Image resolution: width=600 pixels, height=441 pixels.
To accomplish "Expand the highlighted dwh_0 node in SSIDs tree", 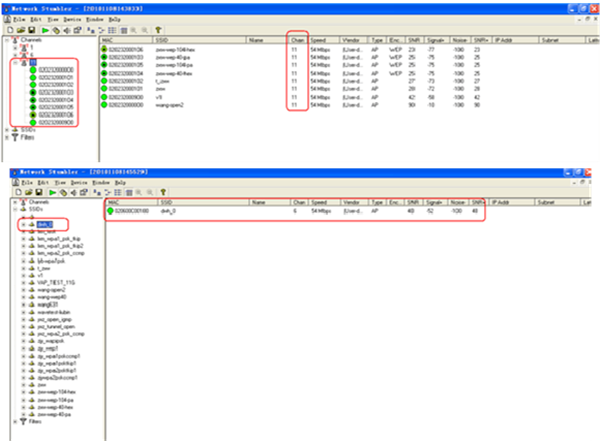I will (24, 225).
